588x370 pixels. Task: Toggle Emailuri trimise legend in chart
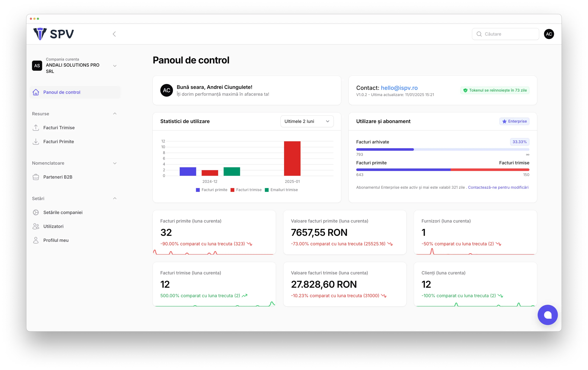pos(281,190)
